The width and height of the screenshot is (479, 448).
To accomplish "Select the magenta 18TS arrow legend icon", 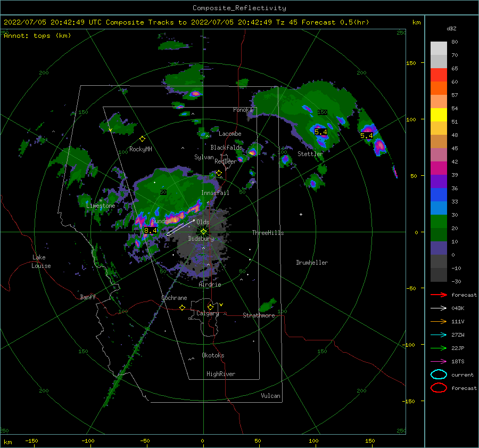I will pyautogui.click(x=439, y=362).
